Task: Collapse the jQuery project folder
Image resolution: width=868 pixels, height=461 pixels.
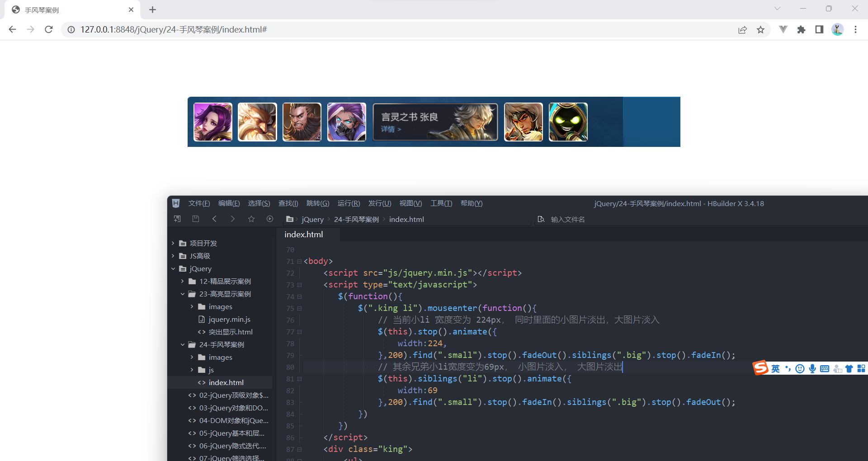Action: pyautogui.click(x=173, y=268)
